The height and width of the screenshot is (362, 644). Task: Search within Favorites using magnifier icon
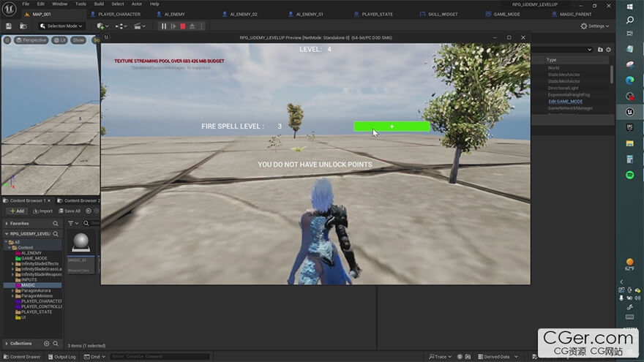[x=56, y=224]
